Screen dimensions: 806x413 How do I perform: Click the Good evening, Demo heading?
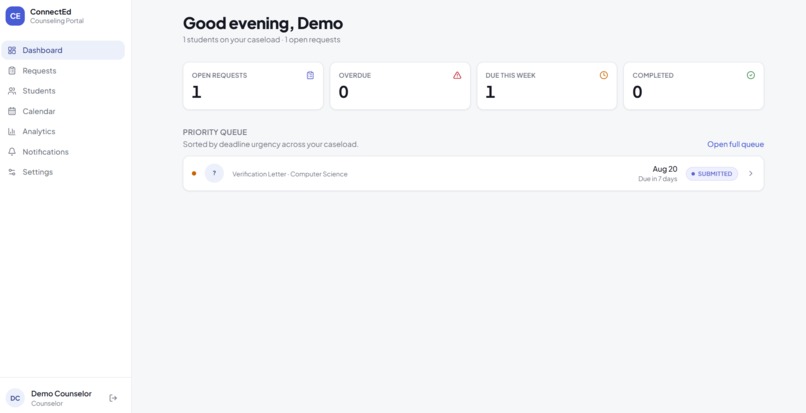tap(263, 23)
